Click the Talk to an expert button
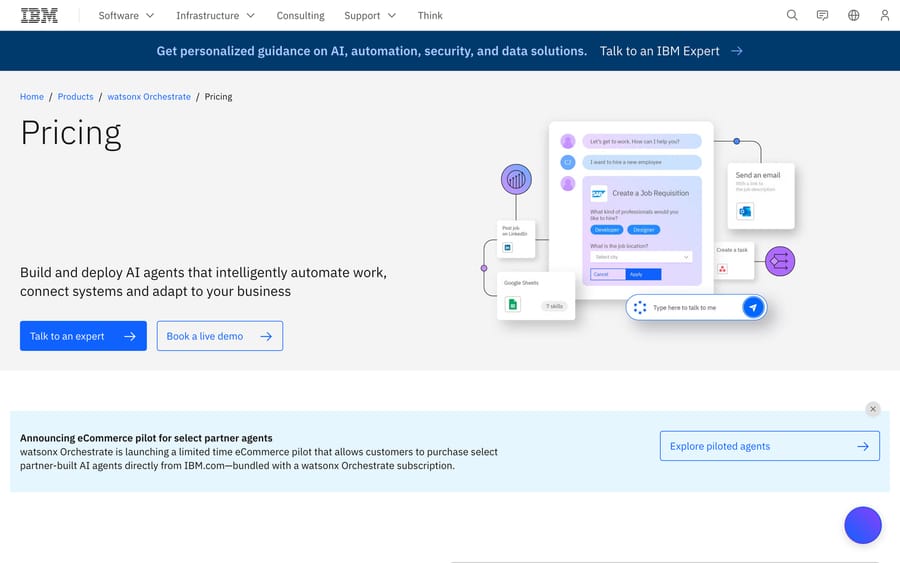Screen dimensions: 900x563 coord(83,336)
